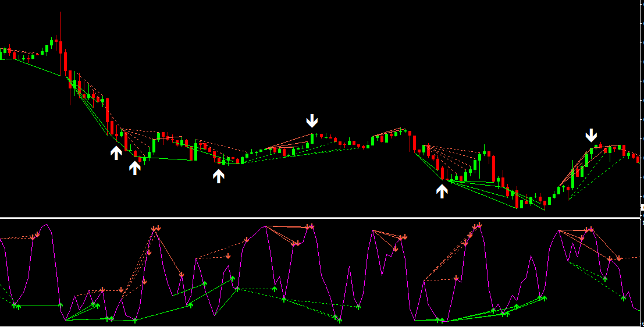The width and height of the screenshot is (644, 327).
Task: Click green arrow at the central oscillator trough
Action: tap(339, 319)
